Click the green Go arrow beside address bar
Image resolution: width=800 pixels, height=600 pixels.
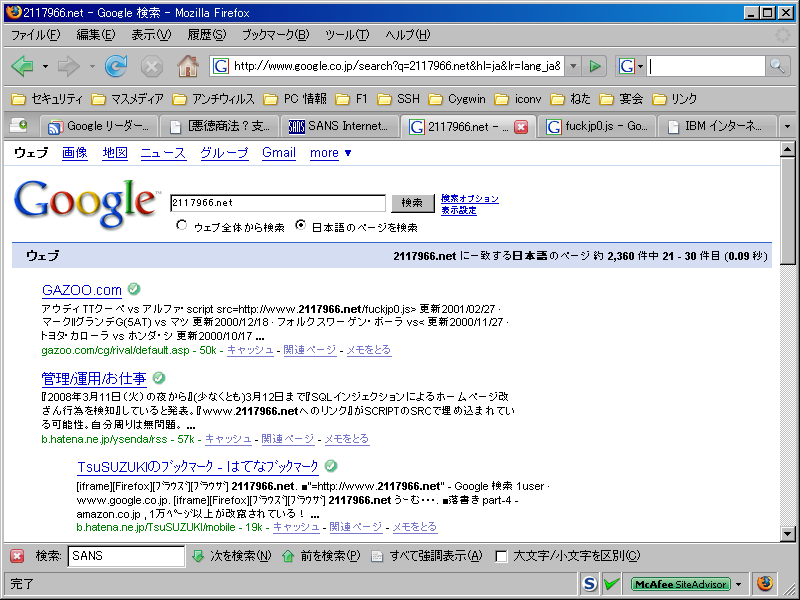[594, 66]
